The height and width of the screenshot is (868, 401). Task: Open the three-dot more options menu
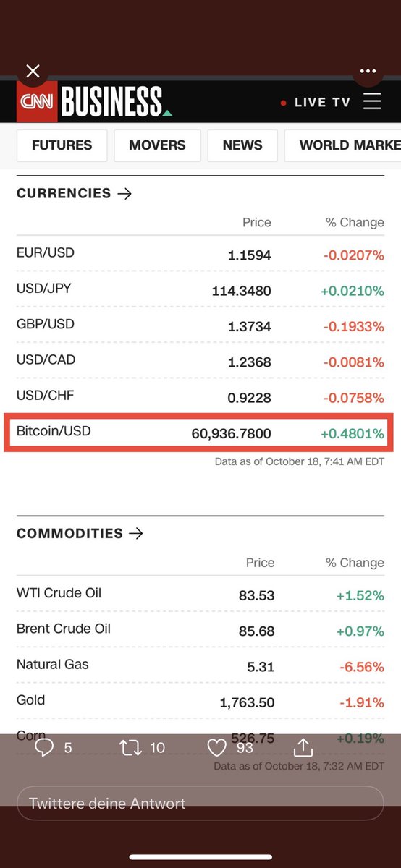368,71
